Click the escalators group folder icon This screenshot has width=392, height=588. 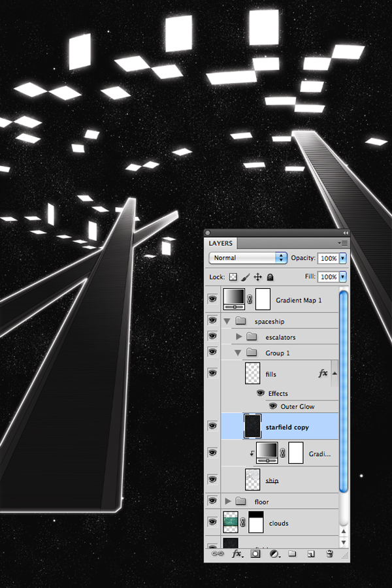pyautogui.click(x=252, y=336)
